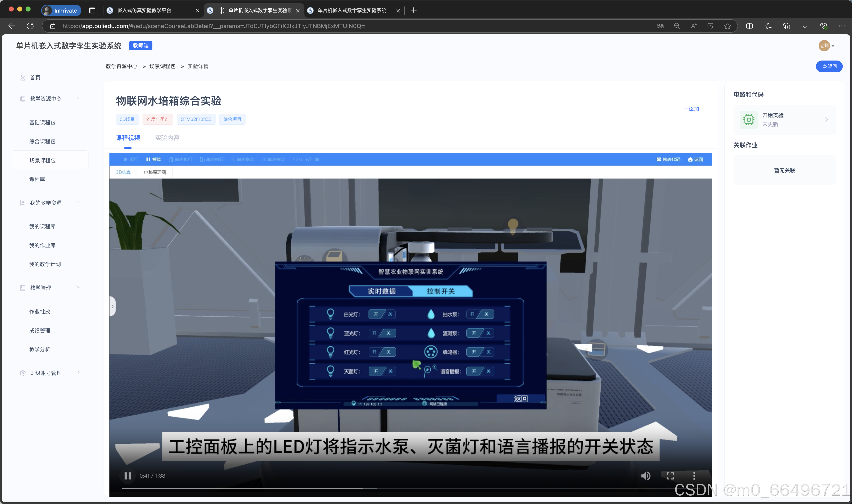
Task: Pause the course video playback
Action: pos(127,476)
